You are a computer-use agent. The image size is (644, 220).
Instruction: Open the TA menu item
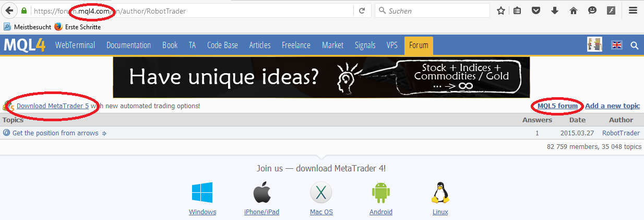(x=193, y=45)
